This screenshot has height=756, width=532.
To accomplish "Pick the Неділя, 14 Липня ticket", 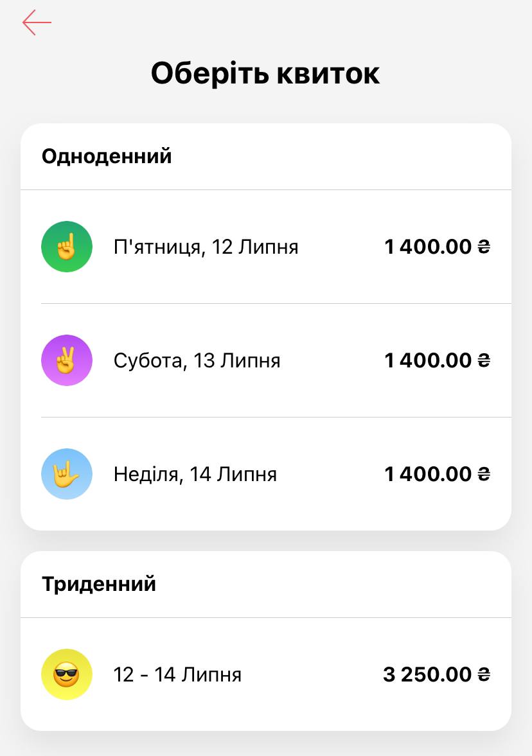I will coord(195,474).
